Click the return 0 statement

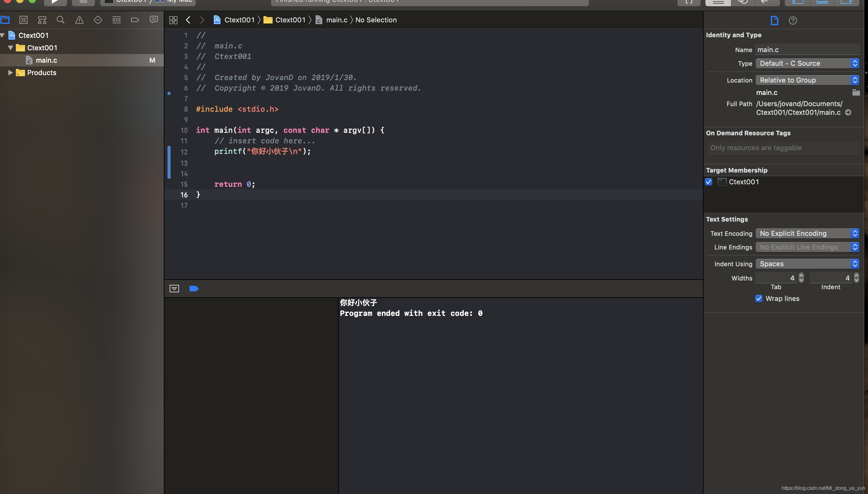(x=235, y=184)
